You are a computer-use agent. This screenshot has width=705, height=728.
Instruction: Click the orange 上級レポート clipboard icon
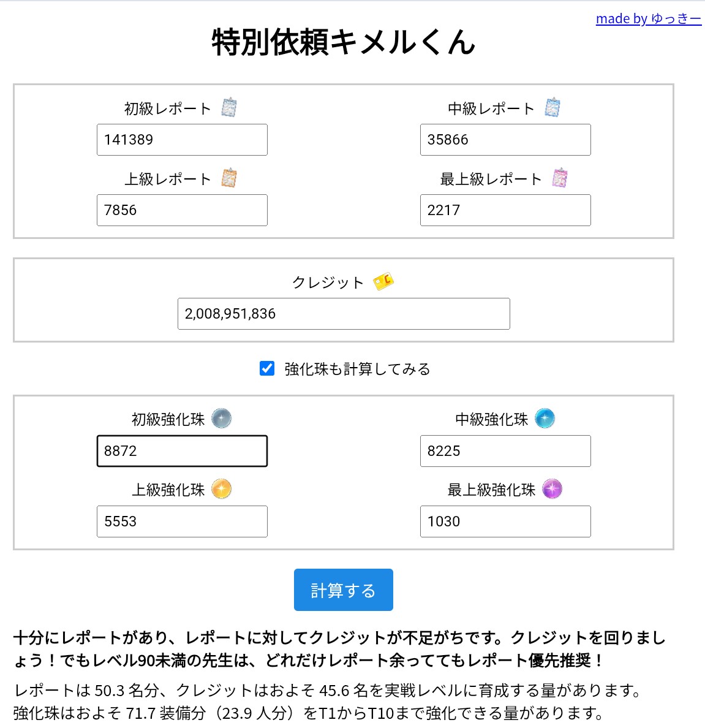pos(229,178)
